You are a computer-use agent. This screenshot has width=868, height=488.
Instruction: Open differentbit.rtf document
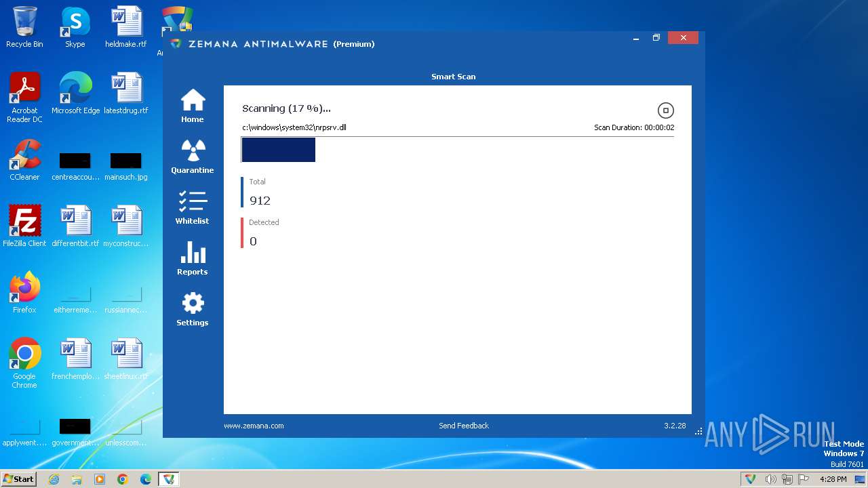(75, 226)
